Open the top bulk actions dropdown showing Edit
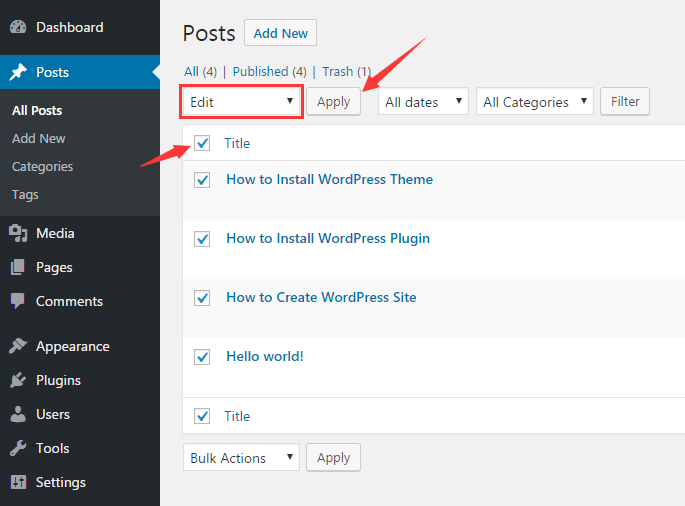This screenshot has height=506, width=685. point(241,102)
